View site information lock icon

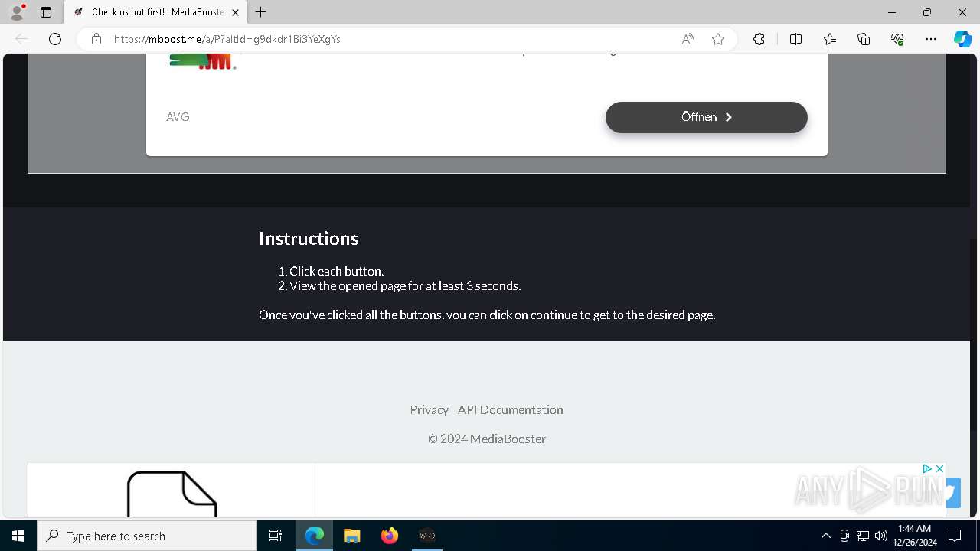tap(96, 39)
